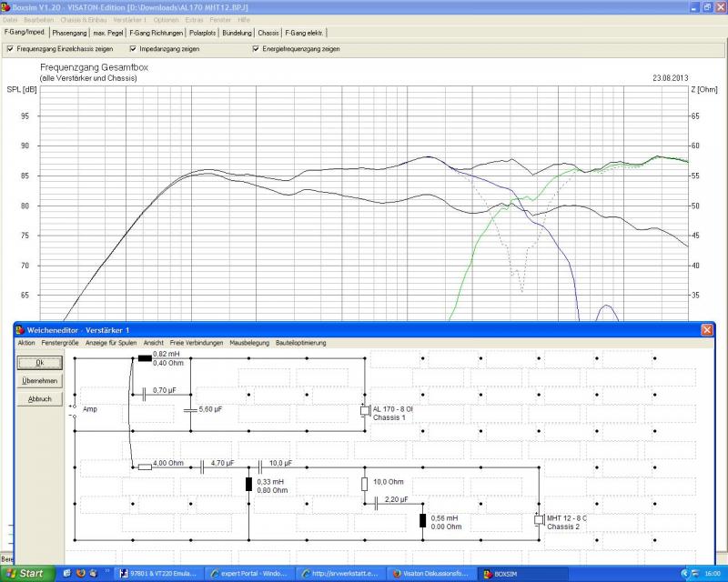Click the MHT 12 tweeter chassis symbol
728x582 pixels.
(538, 520)
